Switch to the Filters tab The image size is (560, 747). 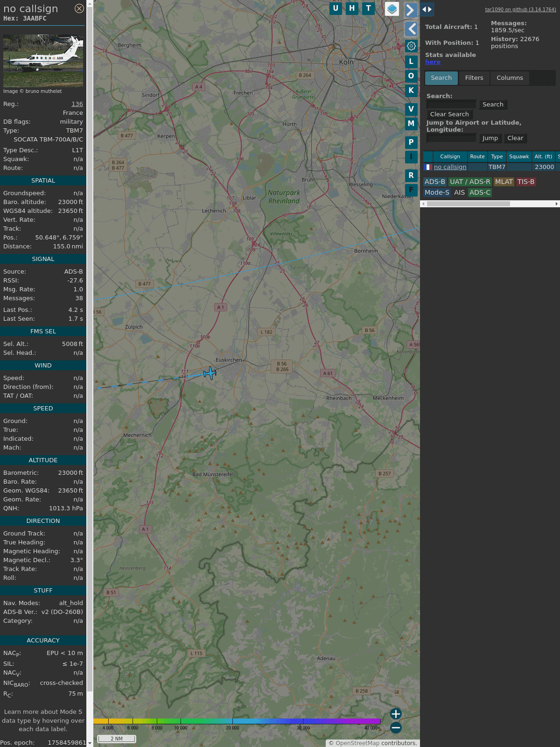click(474, 78)
